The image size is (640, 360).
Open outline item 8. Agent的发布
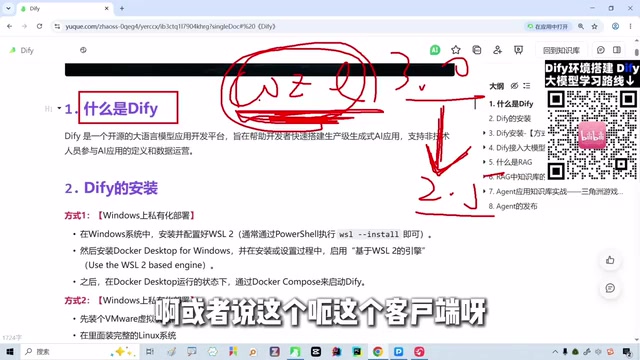pos(513,206)
